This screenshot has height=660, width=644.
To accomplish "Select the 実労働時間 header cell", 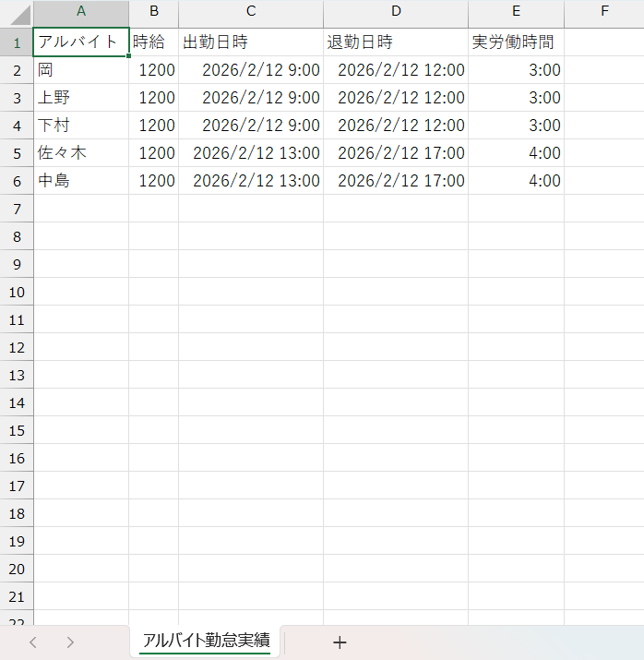I will click(516, 42).
